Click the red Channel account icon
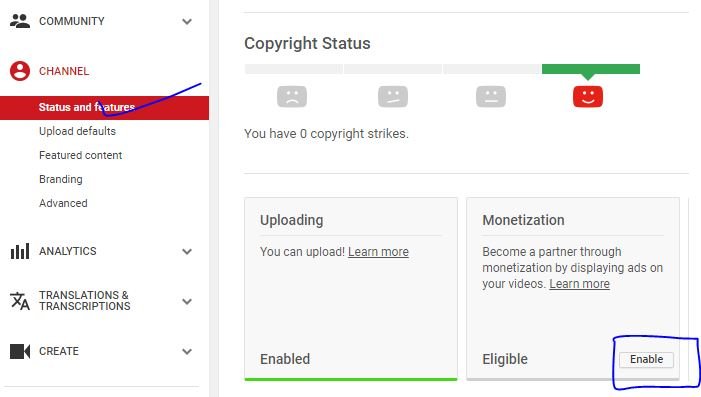 point(20,71)
